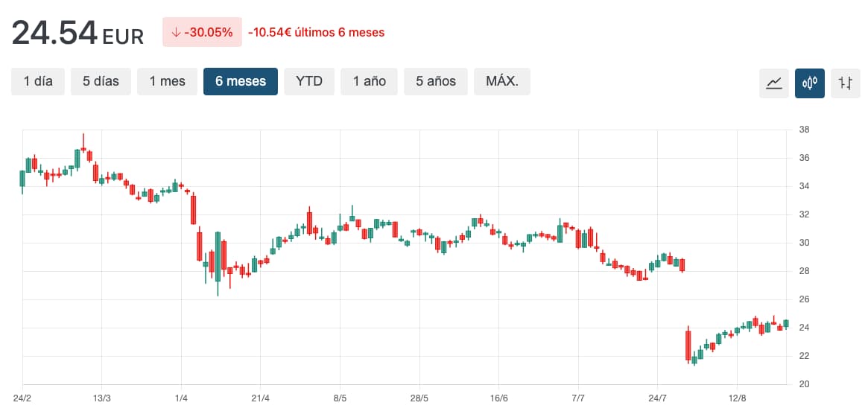
Task: Click the 24/2 date axis label
Action: [x=22, y=398]
